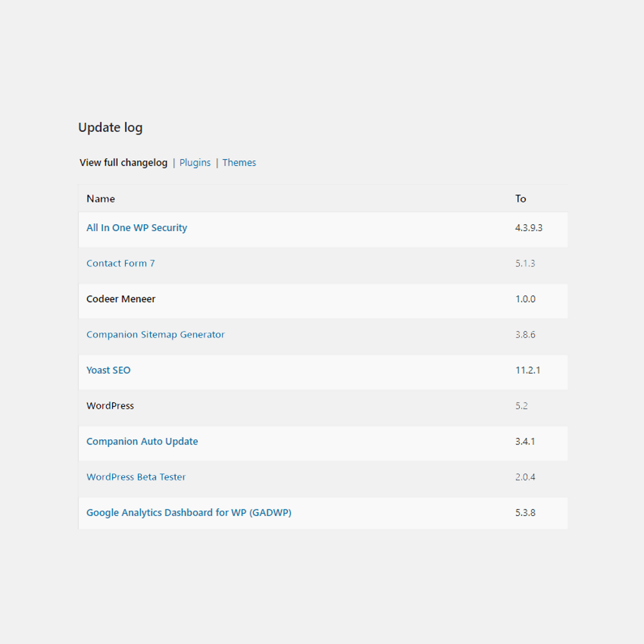The height and width of the screenshot is (644, 644).
Task: Click the WordPress row name
Action: click(x=110, y=406)
